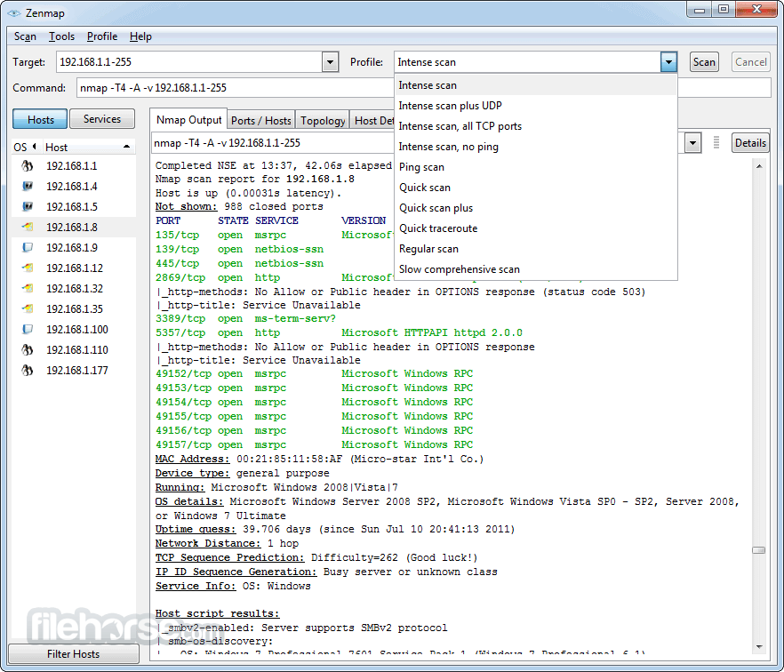Click the Details button
This screenshot has height=672, width=784.
[750, 143]
